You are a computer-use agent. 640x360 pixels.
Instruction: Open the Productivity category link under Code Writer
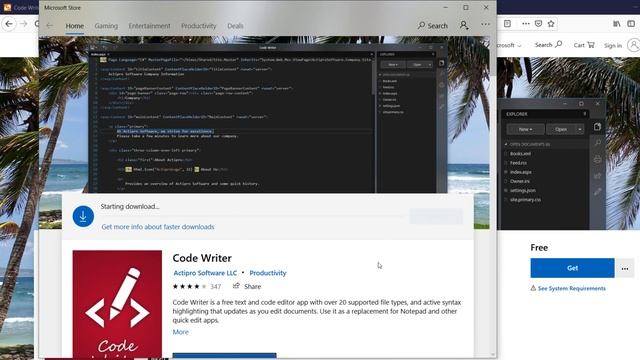coord(268,273)
